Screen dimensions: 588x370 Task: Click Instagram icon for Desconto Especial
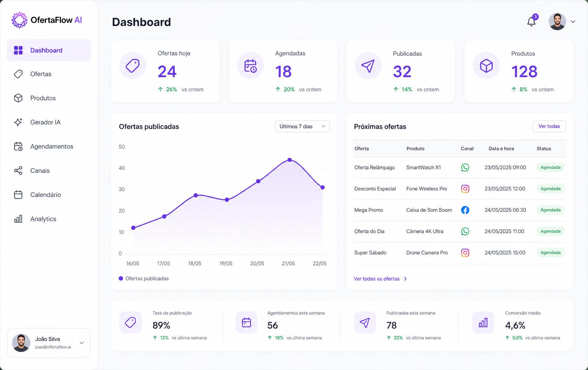[x=465, y=189]
